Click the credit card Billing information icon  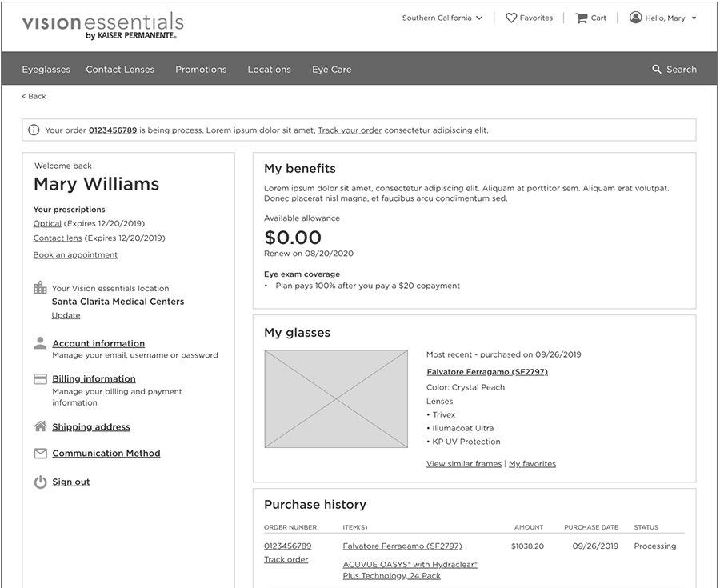[x=40, y=379]
